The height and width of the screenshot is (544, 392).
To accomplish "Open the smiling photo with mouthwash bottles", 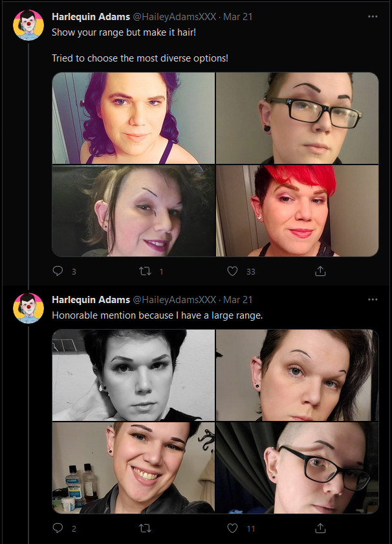I will pos(133,468).
